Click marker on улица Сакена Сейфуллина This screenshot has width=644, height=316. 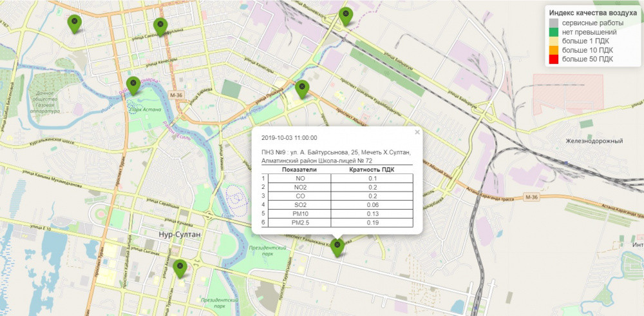click(x=160, y=26)
